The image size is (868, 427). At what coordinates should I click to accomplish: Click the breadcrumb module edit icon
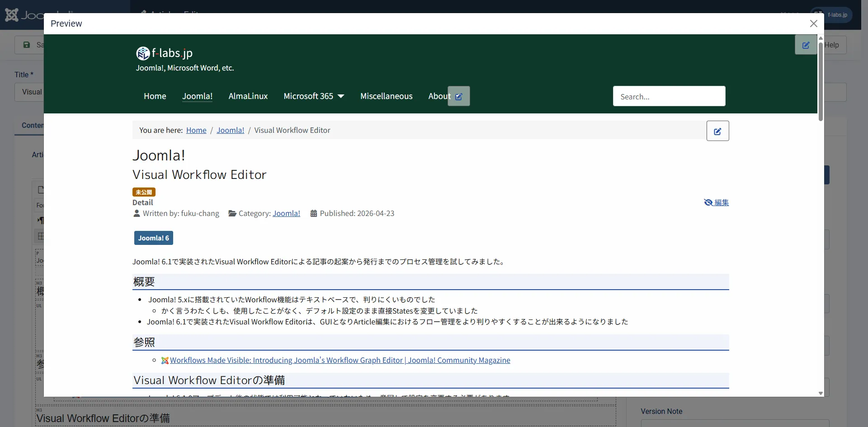(717, 131)
